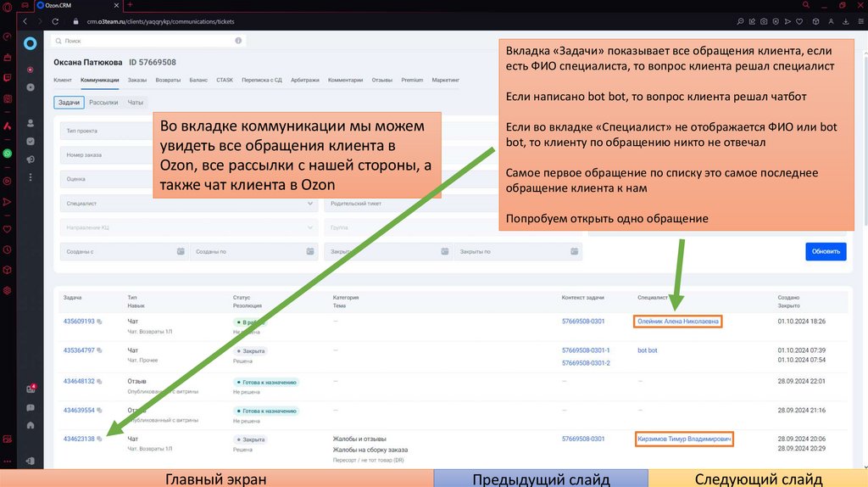The image size is (868, 487).
Task: Open the checklist icon in CRM sidebar
Action: (x=31, y=142)
